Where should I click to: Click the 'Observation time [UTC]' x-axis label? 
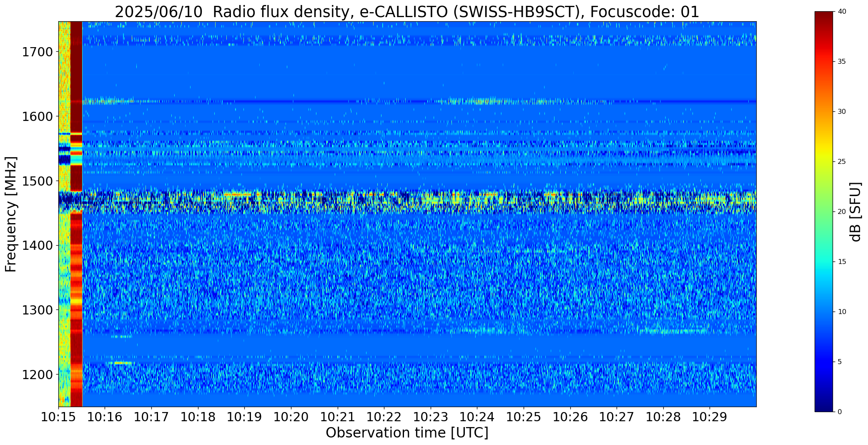click(407, 433)
